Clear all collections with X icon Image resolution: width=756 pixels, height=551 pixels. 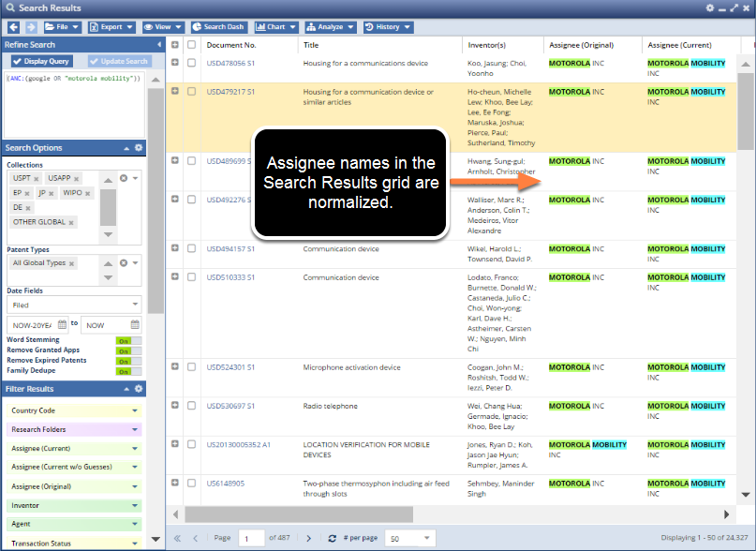click(x=124, y=178)
